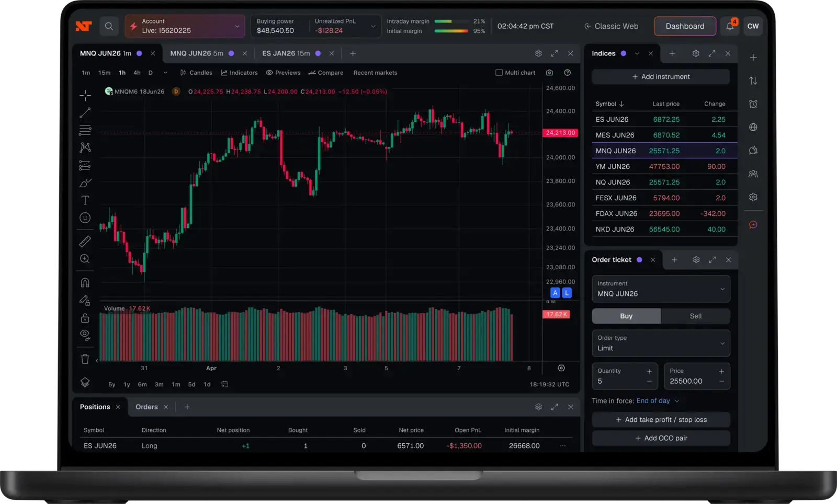
Task: Open the search magnifier in top bar
Action: 109,26
